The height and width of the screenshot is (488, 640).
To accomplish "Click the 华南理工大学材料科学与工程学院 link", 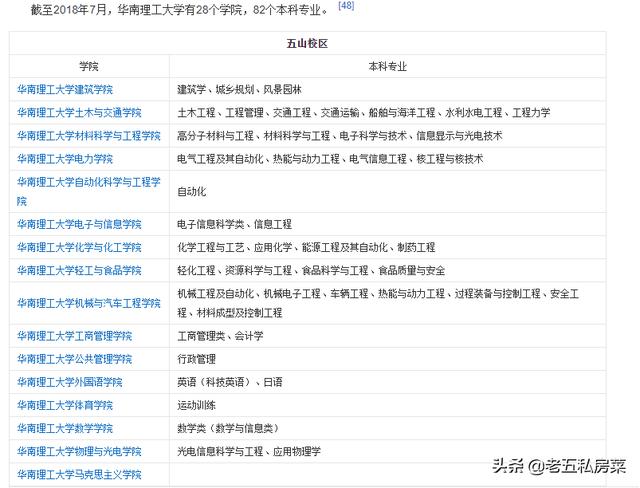I will point(88,135).
